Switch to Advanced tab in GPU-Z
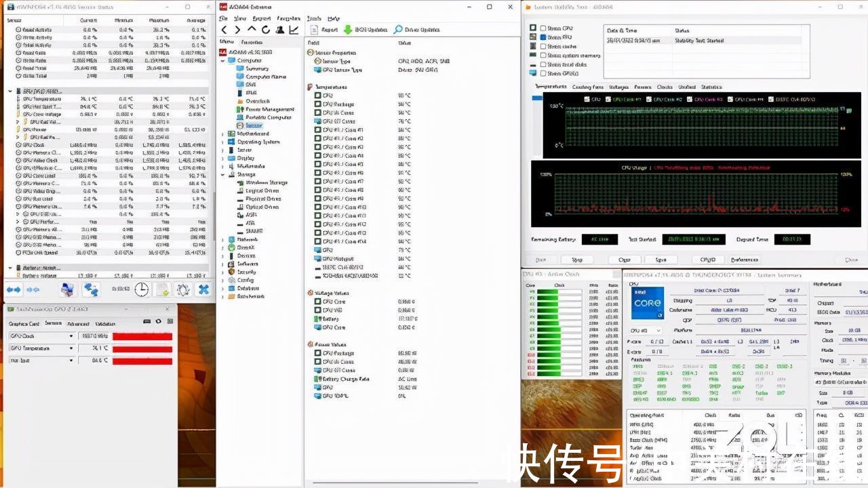 click(77, 323)
